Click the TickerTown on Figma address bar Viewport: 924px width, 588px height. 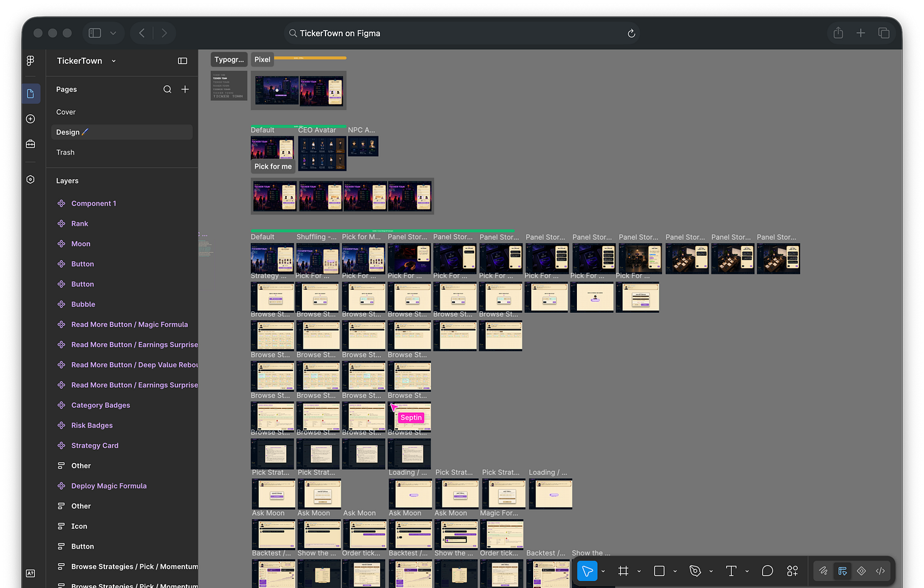(461, 33)
